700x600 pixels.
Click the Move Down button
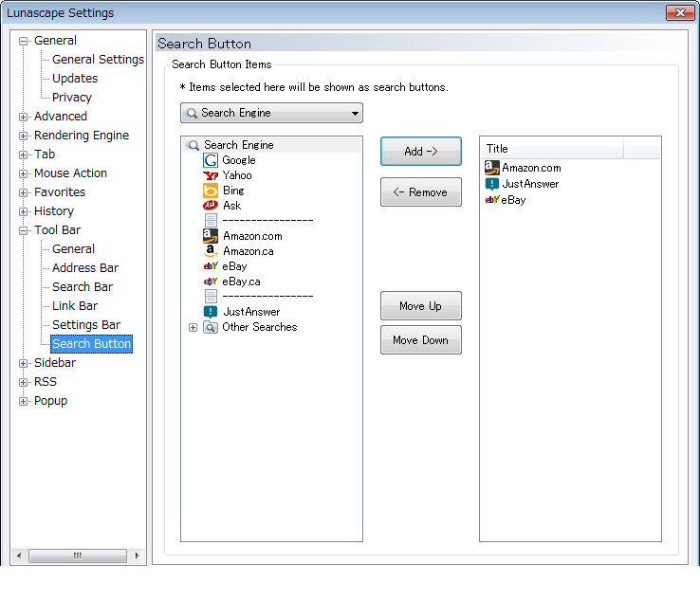click(x=421, y=340)
